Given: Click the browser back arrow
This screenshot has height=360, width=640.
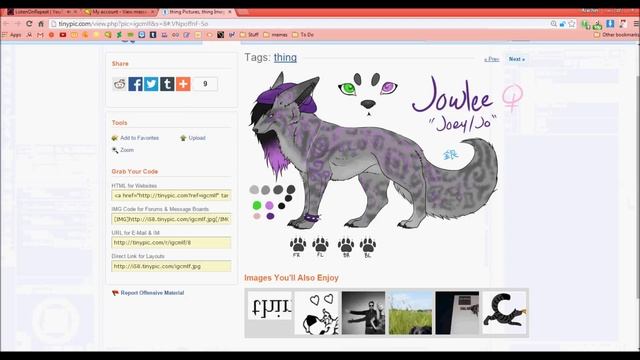Looking at the screenshot, I should [x=6, y=24].
